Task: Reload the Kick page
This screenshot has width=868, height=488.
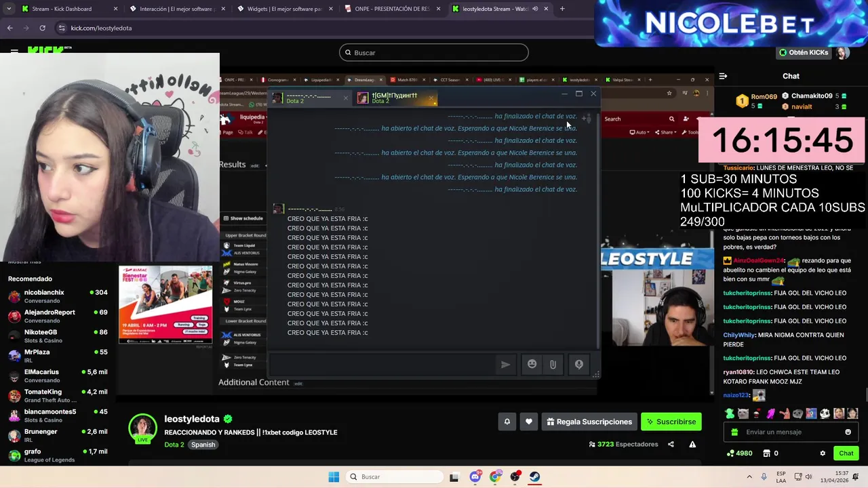Action: click(42, 28)
